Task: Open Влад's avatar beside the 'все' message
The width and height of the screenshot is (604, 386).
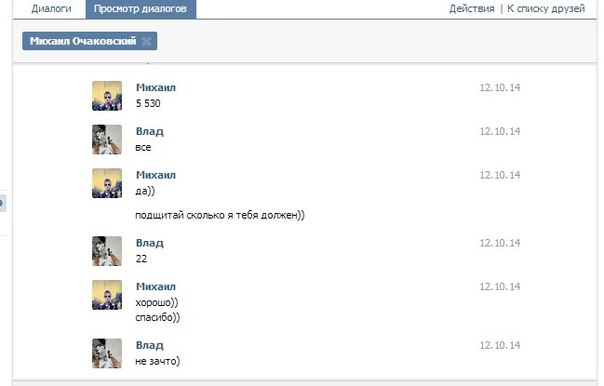Action: 107,139
